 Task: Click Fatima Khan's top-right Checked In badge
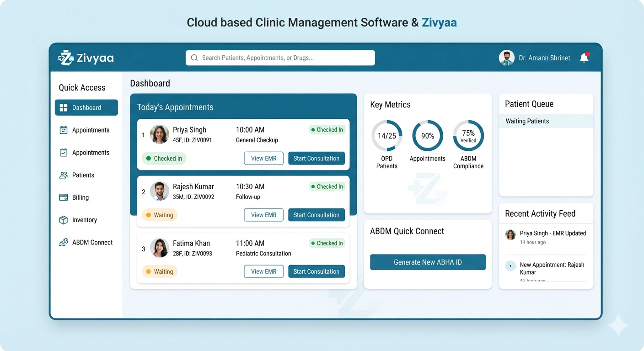coord(327,243)
